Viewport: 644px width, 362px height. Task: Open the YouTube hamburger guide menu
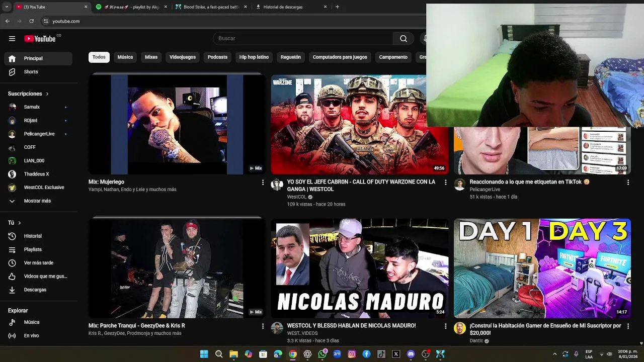12,39
